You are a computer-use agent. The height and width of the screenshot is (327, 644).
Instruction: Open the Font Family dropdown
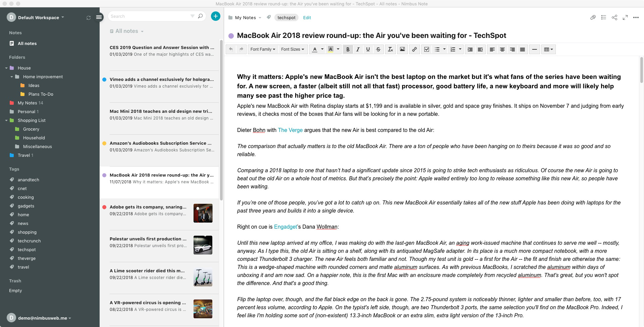click(263, 49)
